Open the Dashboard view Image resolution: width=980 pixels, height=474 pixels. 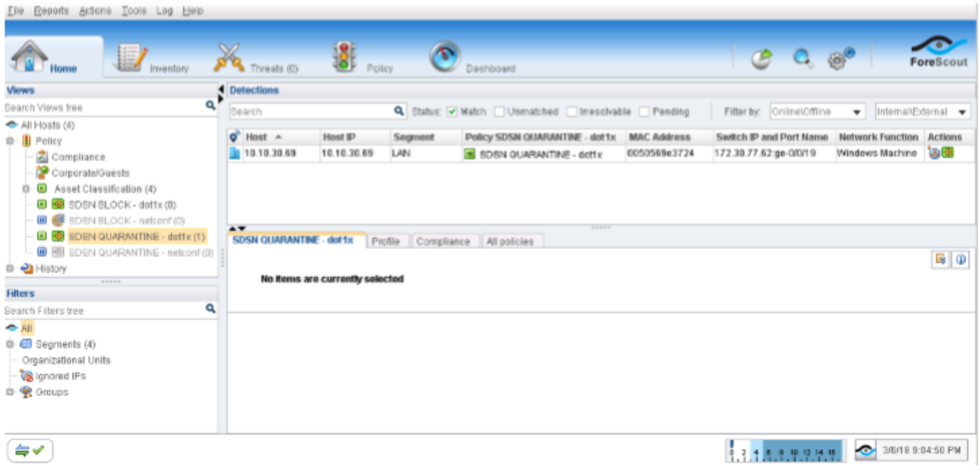[x=472, y=59]
